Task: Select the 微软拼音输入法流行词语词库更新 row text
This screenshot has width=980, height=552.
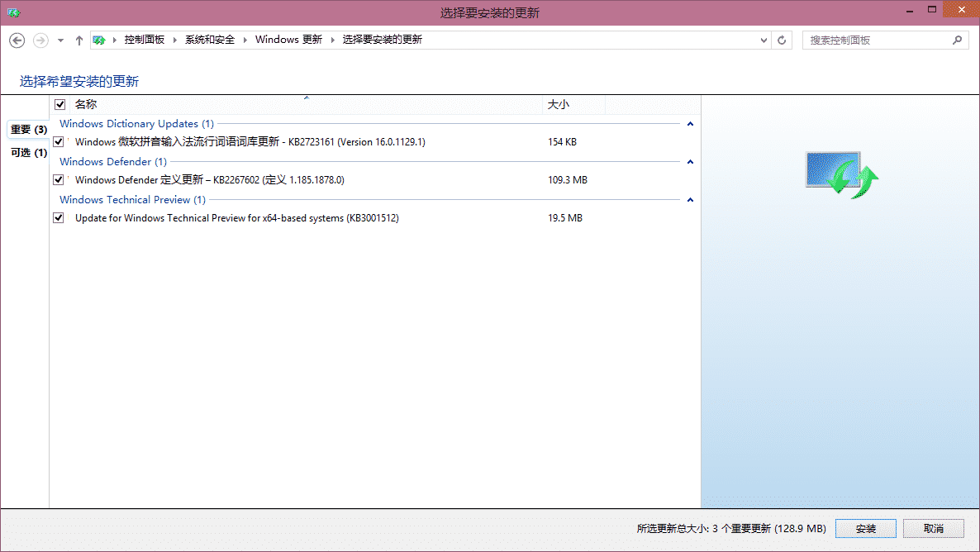Action: 250,142
